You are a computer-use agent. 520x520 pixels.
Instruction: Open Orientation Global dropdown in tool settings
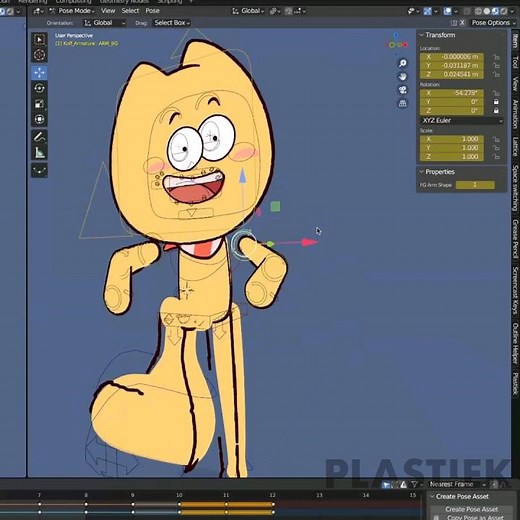[x=105, y=23]
